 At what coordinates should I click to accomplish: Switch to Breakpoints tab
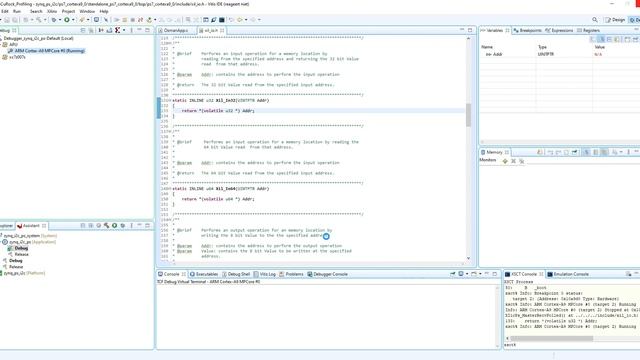pyautogui.click(x=527, y=31)
